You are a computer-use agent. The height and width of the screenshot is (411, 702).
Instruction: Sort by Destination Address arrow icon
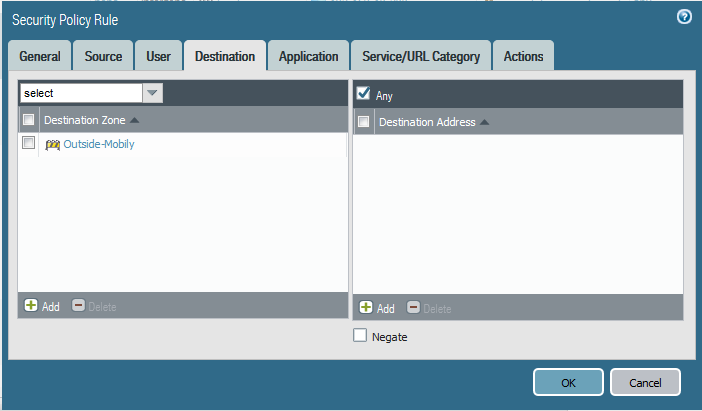[484, 122]
